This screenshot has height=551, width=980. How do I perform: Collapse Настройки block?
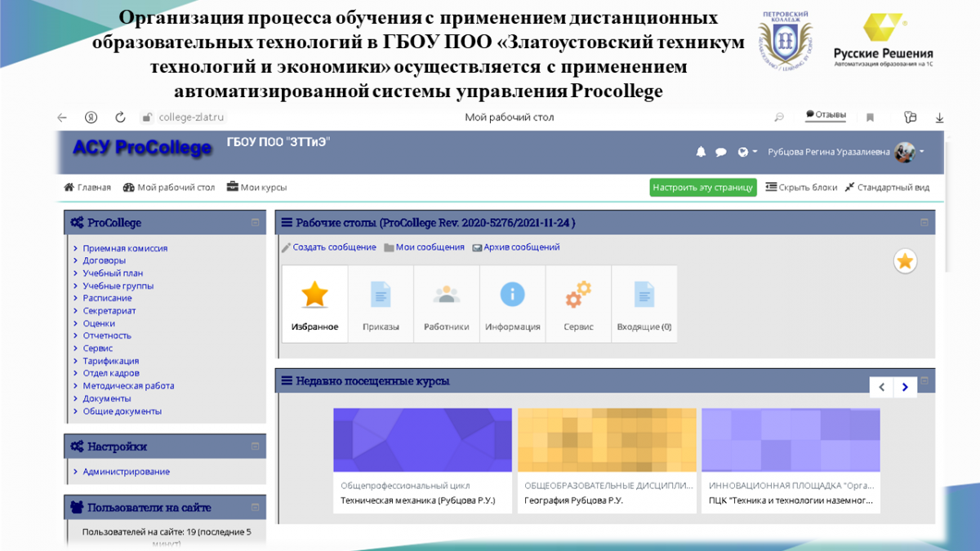255,447
